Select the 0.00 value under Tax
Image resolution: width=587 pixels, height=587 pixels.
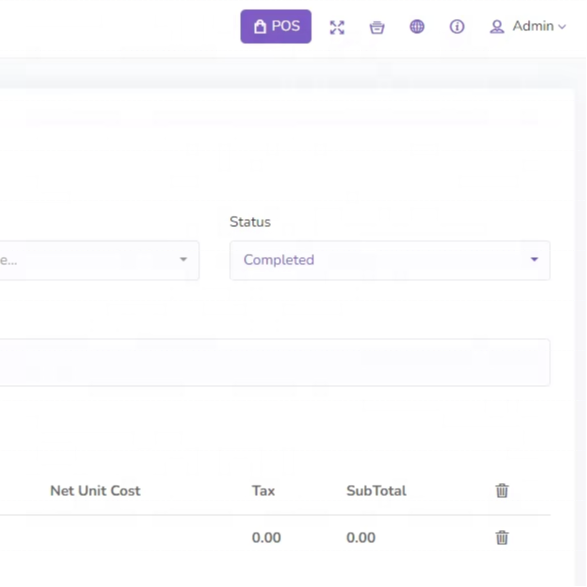click(x=266, y=538)
